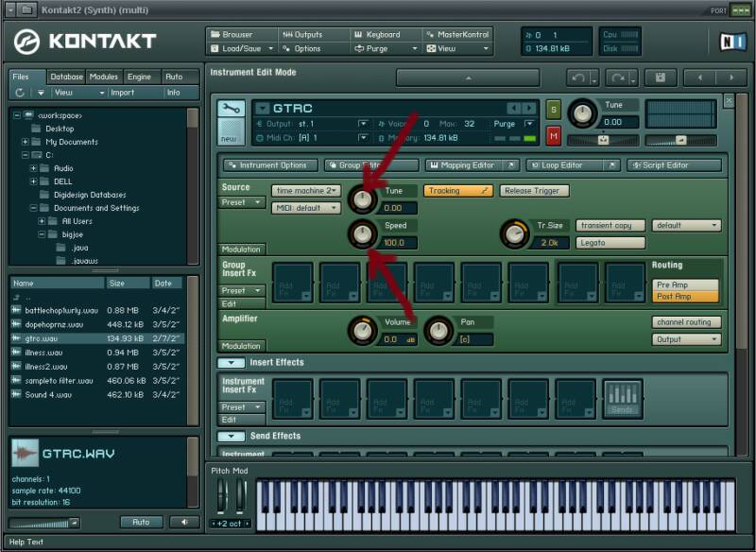This screenshot has width=756, height=552.
Task: Adjust the Amplifier Volume knob
Action: pos(363,331)
